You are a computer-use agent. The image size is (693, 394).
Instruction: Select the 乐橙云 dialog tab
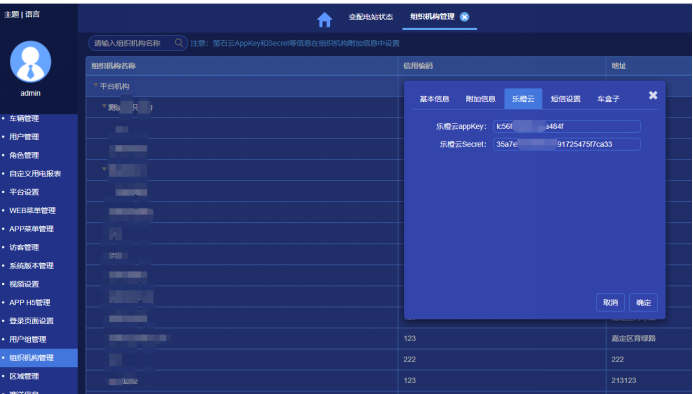tap(523, 99)
